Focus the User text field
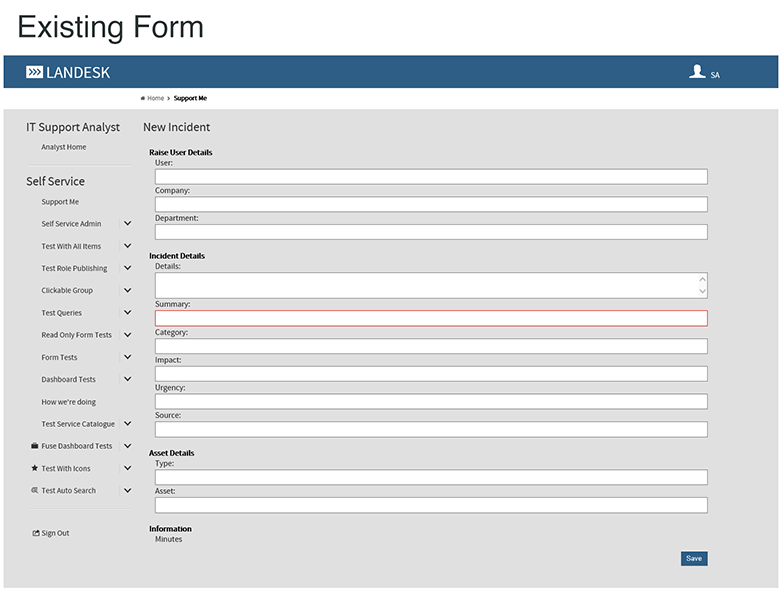The image size is (784, 597). pyautogui.click(x=430, y=177)
